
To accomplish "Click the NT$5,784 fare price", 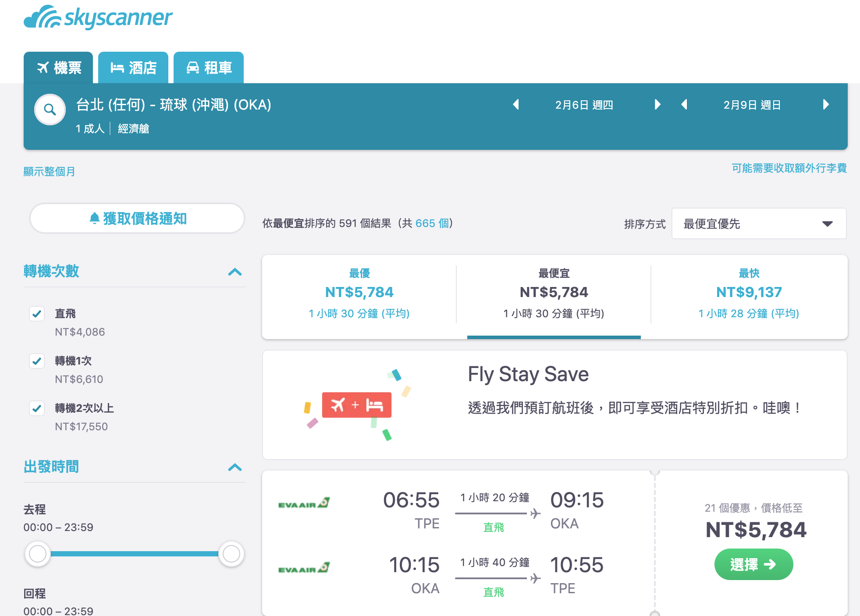I will click(756, 530).
